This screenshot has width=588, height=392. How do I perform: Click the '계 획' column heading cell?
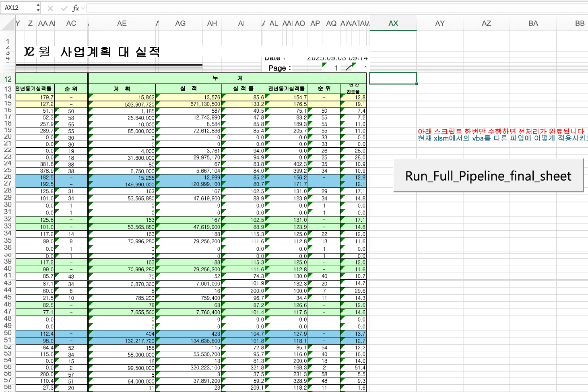[122, 89]
